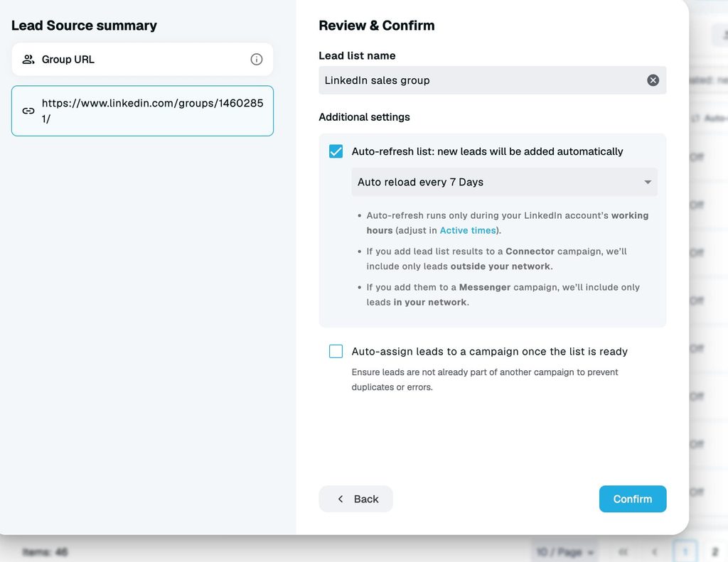
Task: Click the info icon beside Group URL
Action: click(256, 60)
